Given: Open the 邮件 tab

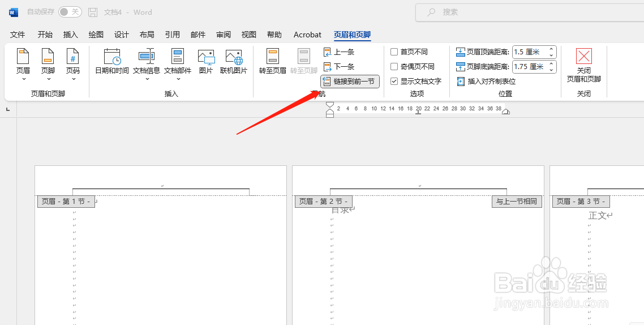Looking at the screenshot, I should (x=198, y=35).
